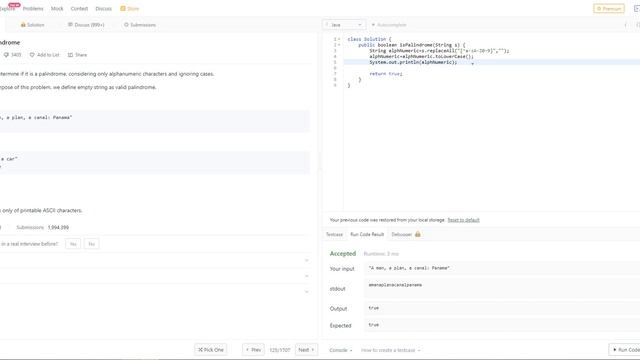Click the Your input value field
640x360 pixels.
click(502, 268)
